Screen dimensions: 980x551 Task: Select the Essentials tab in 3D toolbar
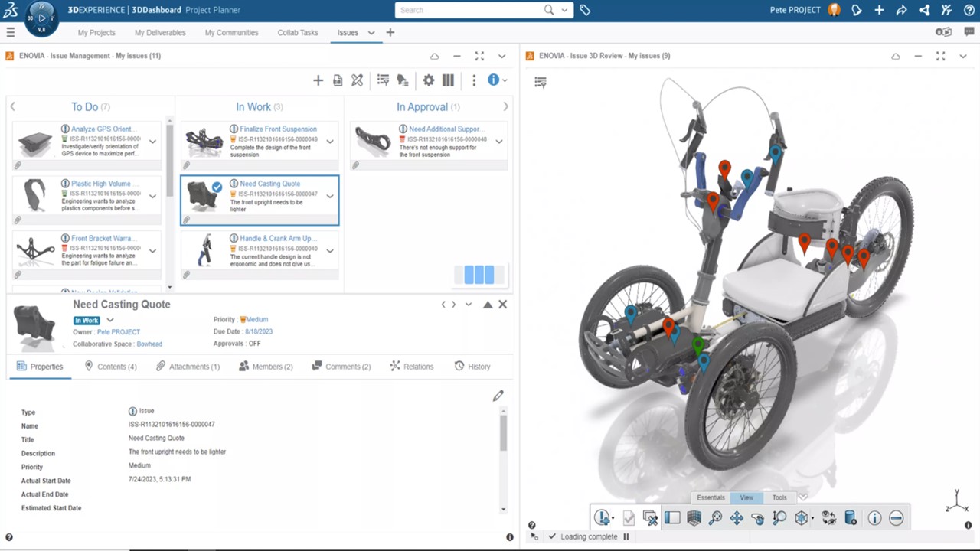(710, 497)
